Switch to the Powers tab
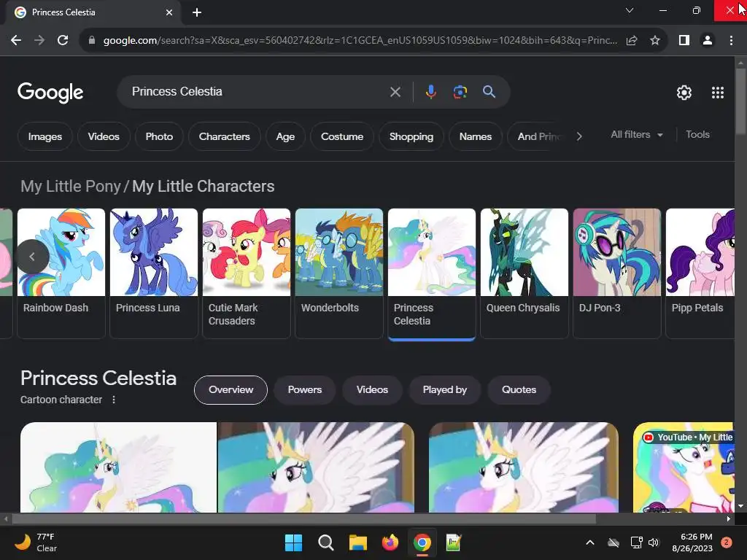 (304, 390)
